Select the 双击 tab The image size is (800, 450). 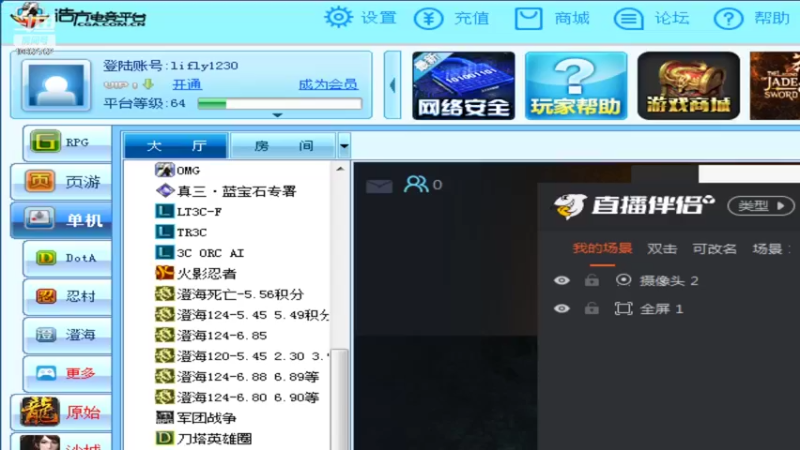click(x=662, y=248)
